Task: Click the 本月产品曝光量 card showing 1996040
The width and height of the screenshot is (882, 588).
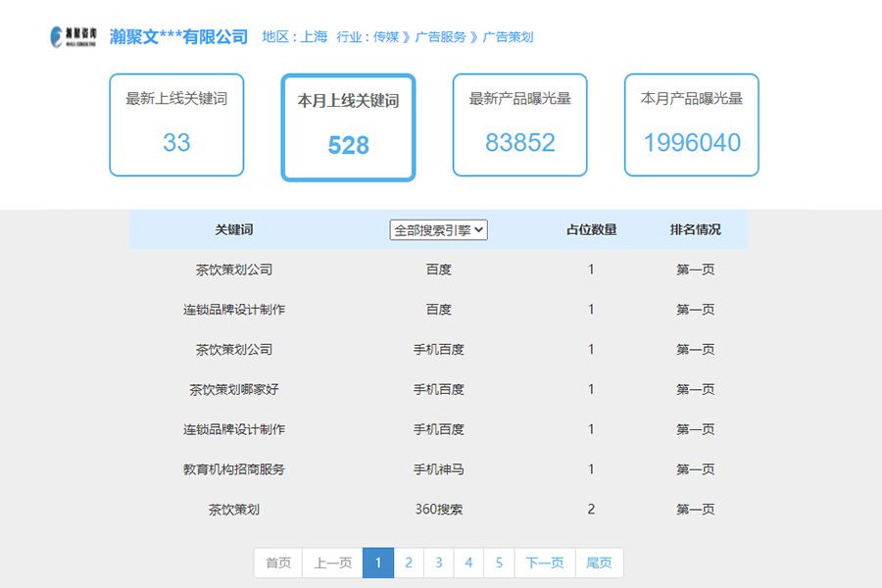Action: point(691,124)
